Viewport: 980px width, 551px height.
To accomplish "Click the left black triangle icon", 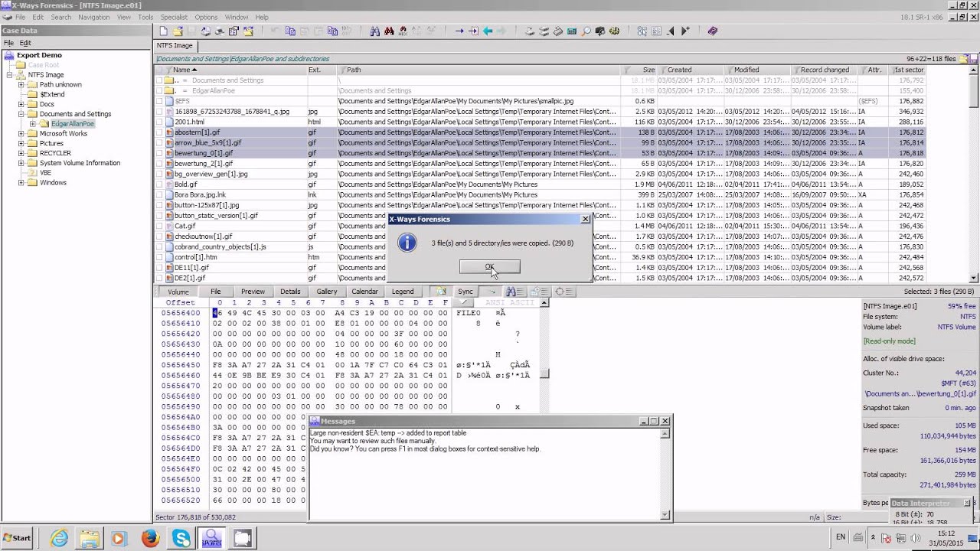I will 671,31.
